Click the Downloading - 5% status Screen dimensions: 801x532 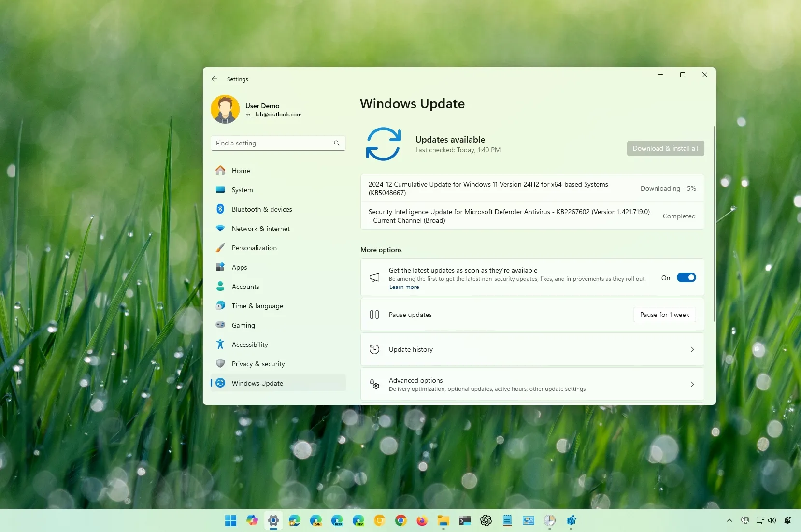668,188
